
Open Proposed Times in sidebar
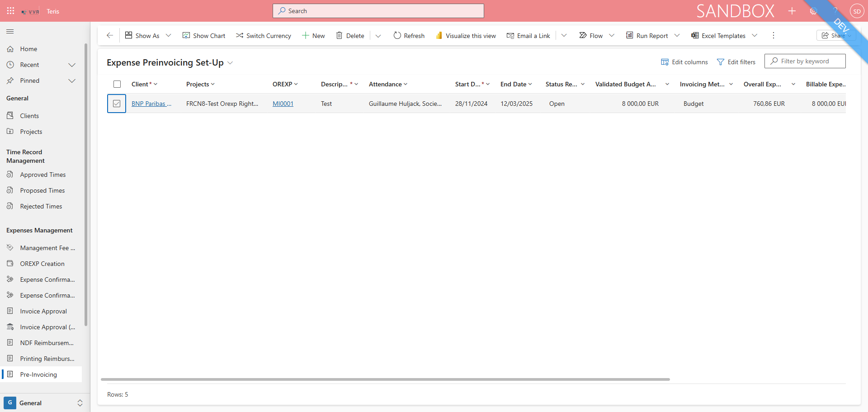[x=41, y=190]
